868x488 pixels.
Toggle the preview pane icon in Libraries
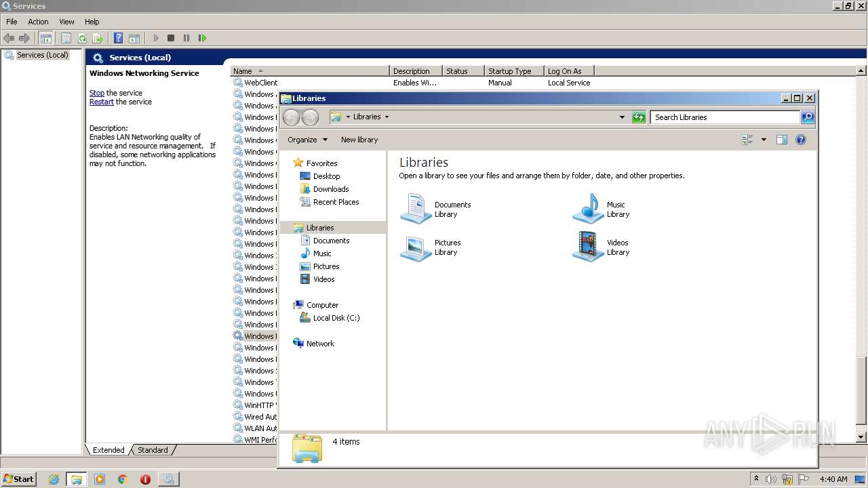(x=782, y=140)
